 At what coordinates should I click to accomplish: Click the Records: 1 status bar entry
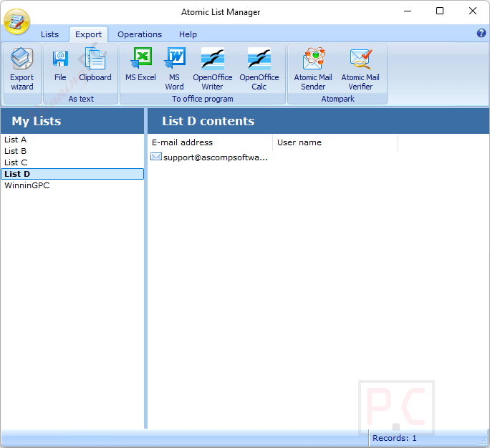click(395, 438)
